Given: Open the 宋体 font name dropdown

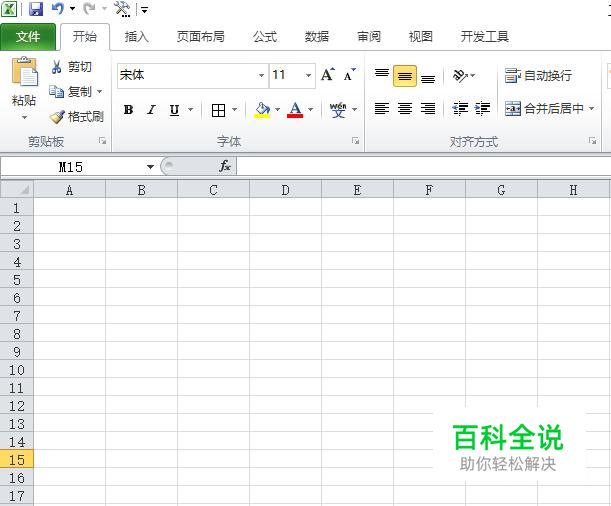Looking at the screenshot, I should [x=261, y=75].
